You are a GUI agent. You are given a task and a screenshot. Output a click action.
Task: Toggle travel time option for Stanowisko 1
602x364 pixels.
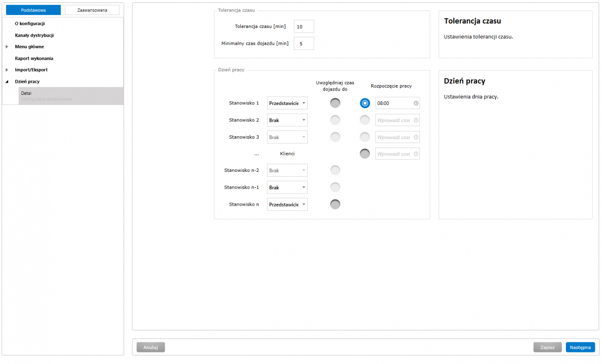335,103
